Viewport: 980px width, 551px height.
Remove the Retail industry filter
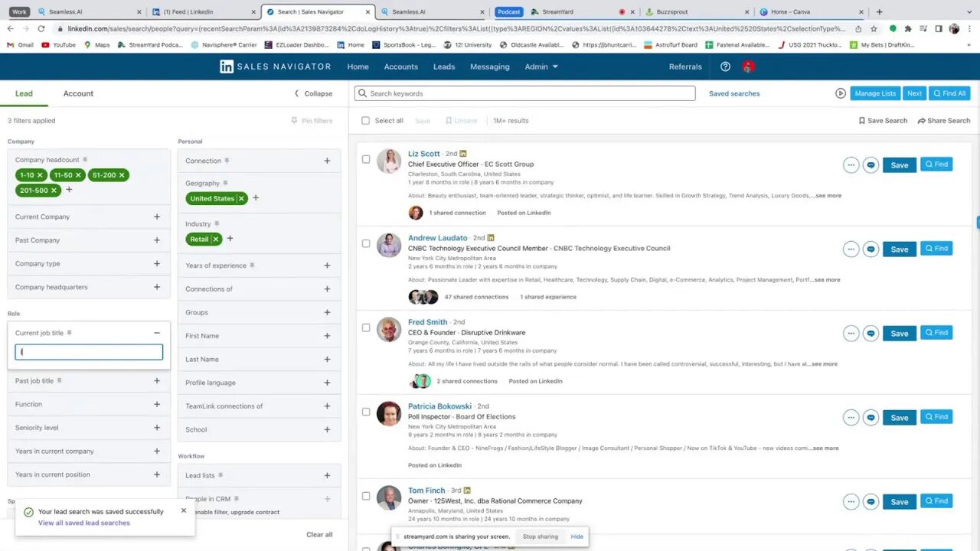(215, 239)
